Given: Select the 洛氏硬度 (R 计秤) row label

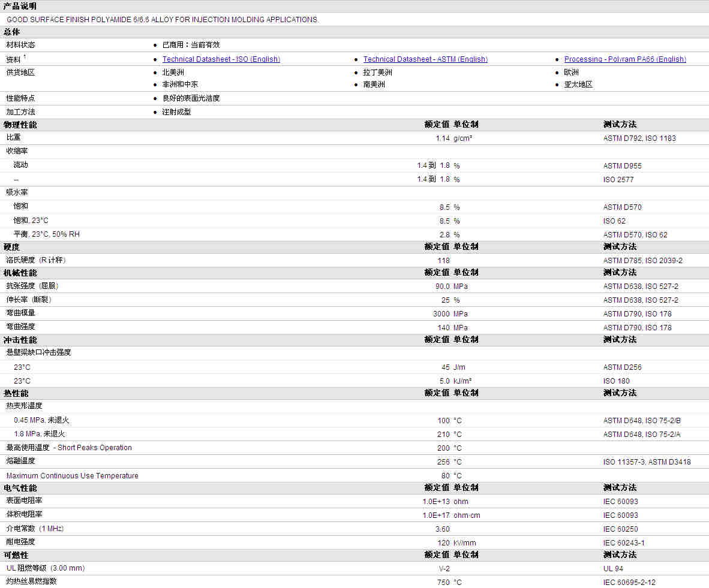Looking at the screenshot, I should 36,260.
